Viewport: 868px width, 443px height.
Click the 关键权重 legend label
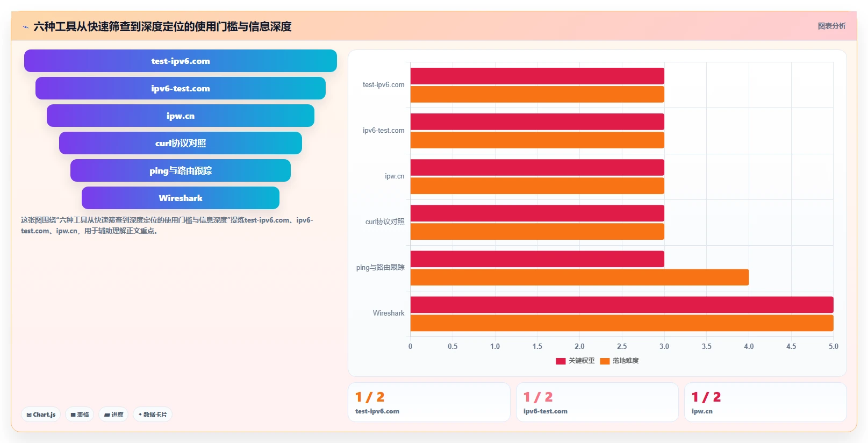582,361
